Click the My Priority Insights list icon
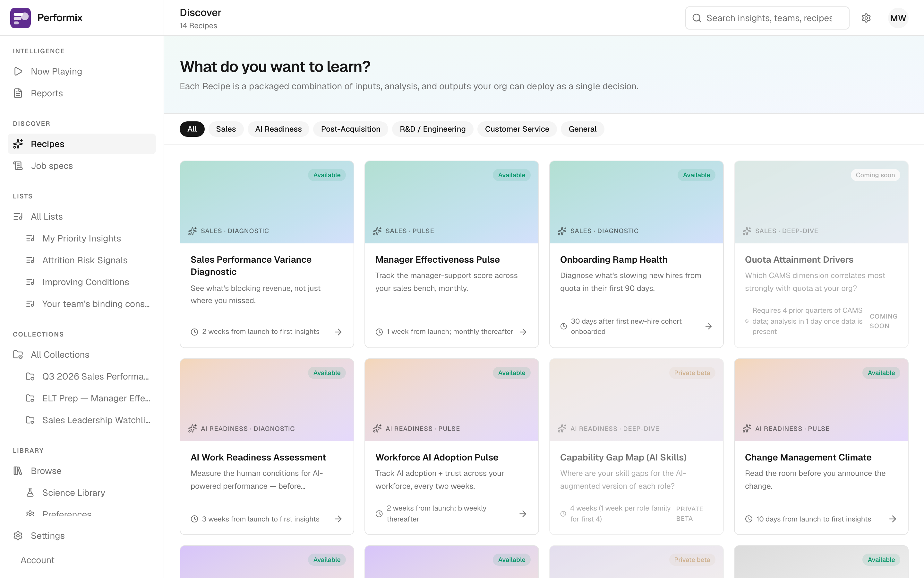 [30, 239]
